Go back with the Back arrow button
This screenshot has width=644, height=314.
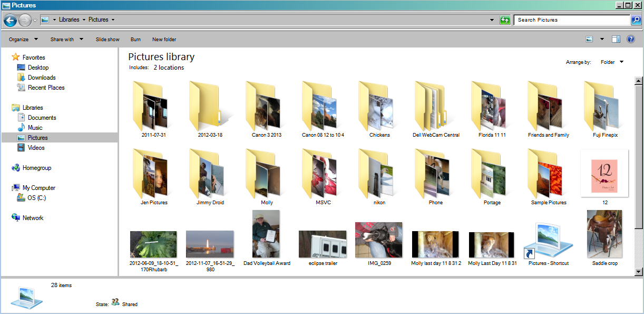click(10, 20)
